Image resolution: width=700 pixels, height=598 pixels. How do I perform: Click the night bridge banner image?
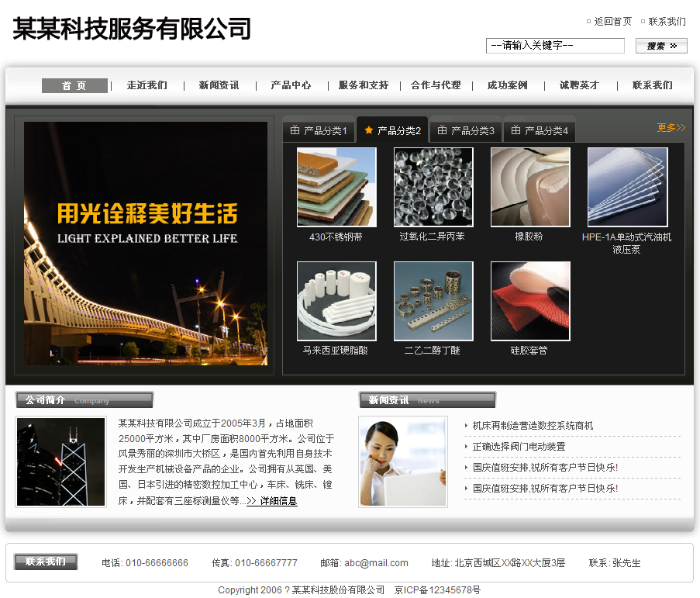(x=146, y=243)
